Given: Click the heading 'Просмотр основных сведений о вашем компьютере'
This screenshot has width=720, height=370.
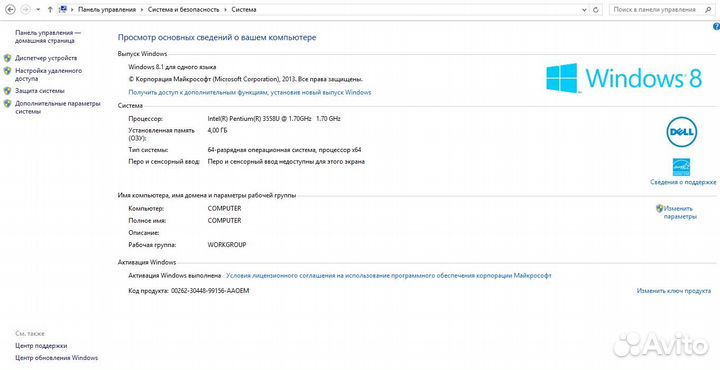Looking at the screenshot, I should 217,38.
